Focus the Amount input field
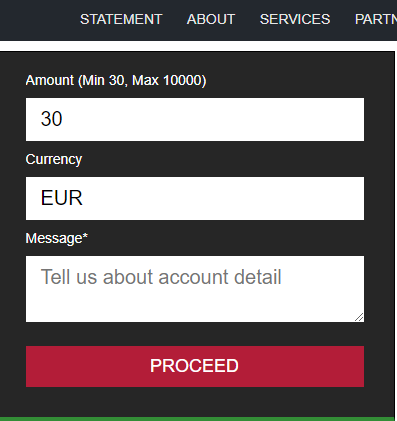Screen dimensions: 397x421 pyautogui.click(x=195, y=119)
